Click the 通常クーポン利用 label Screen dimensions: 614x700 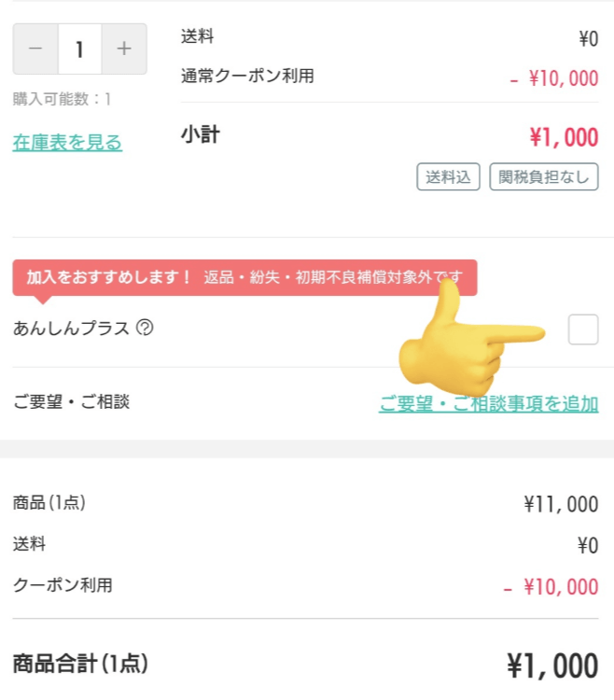point(247,77)
